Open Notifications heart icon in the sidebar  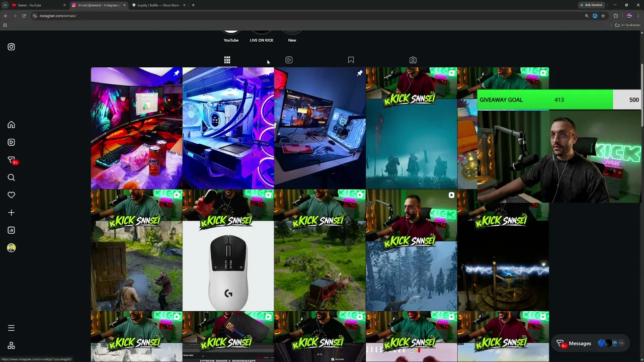tap(11, 195)
